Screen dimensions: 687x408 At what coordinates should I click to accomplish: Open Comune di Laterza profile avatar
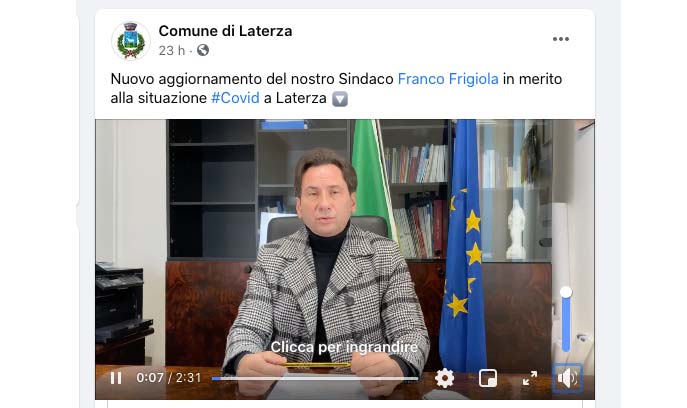(x=131, y=40)
